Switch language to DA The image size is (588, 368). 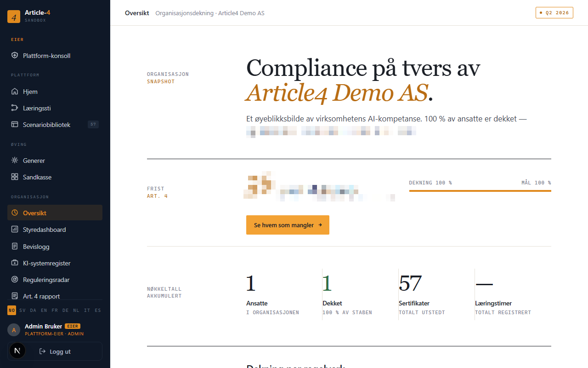(33, 310)
